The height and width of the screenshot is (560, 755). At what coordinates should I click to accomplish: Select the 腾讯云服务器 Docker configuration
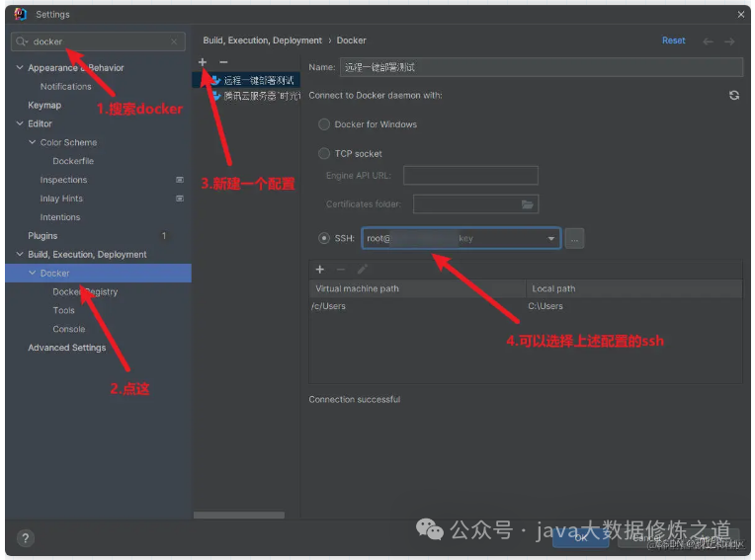(x=246, y=96)
